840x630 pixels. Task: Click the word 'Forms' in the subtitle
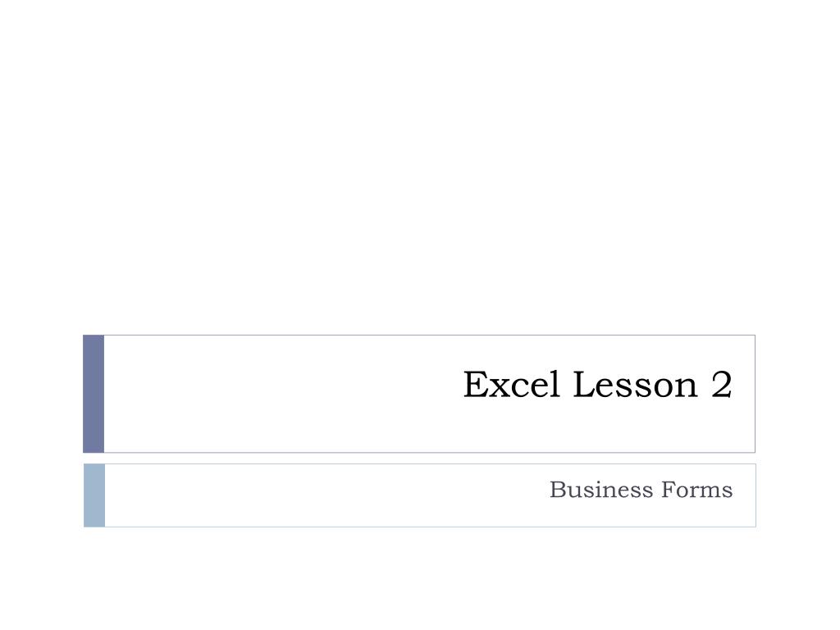coord(697,489)
